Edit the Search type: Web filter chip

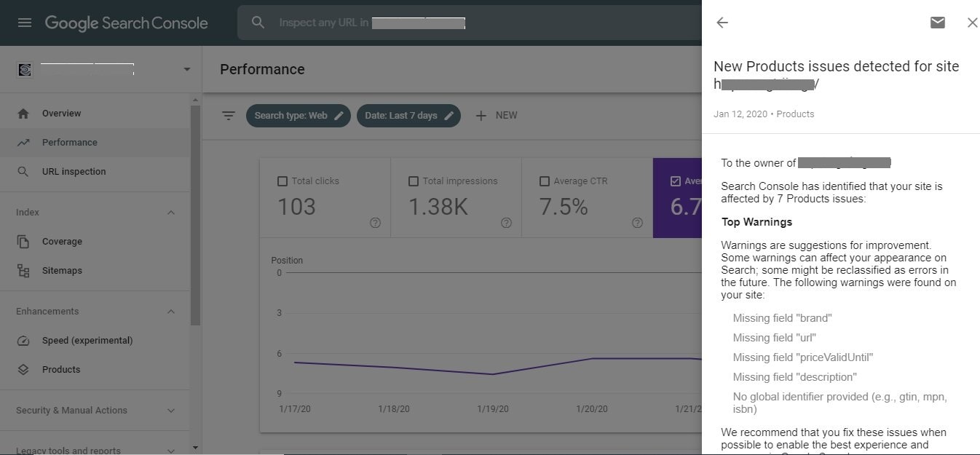299,116
